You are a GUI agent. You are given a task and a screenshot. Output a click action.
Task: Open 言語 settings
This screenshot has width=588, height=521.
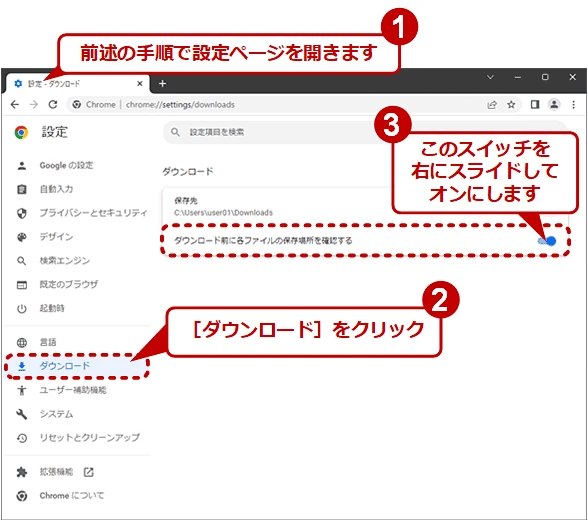(77, 342)
